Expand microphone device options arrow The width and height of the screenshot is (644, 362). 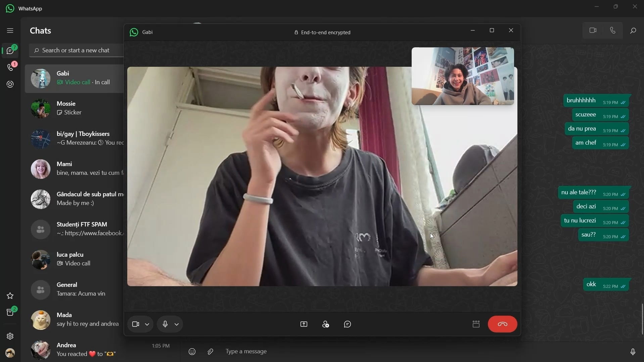coord(177,324)
